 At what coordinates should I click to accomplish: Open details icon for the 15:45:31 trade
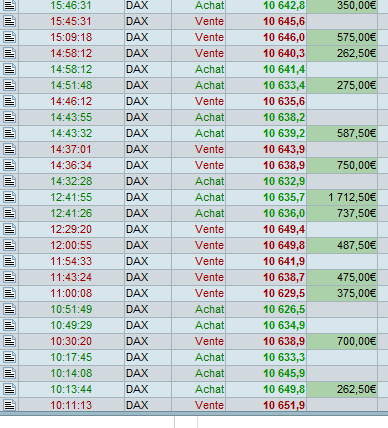pyautogui.click(x=9, y=21)
